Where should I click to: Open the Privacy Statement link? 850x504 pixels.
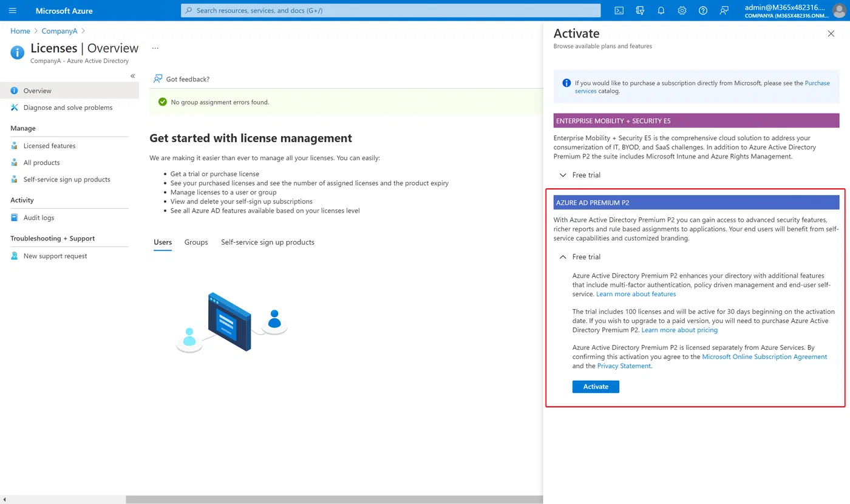pos(624,366)
